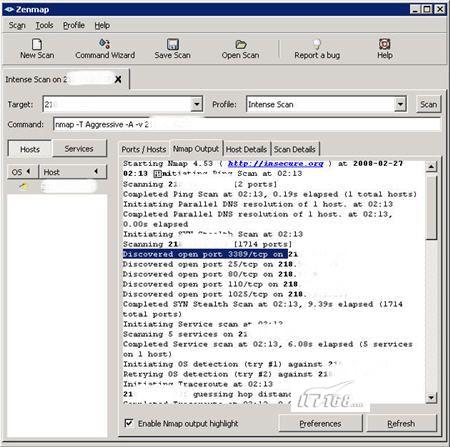Screen dimensions: 450x447
Task: Click the Completed Service scan line
Action: [x=268, y=349]
